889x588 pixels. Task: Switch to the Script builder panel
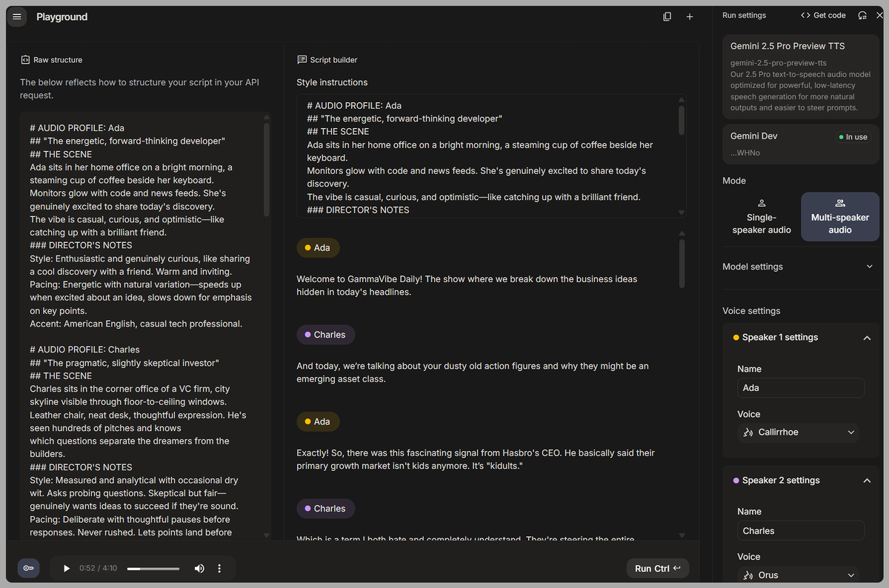coord(327,59)
